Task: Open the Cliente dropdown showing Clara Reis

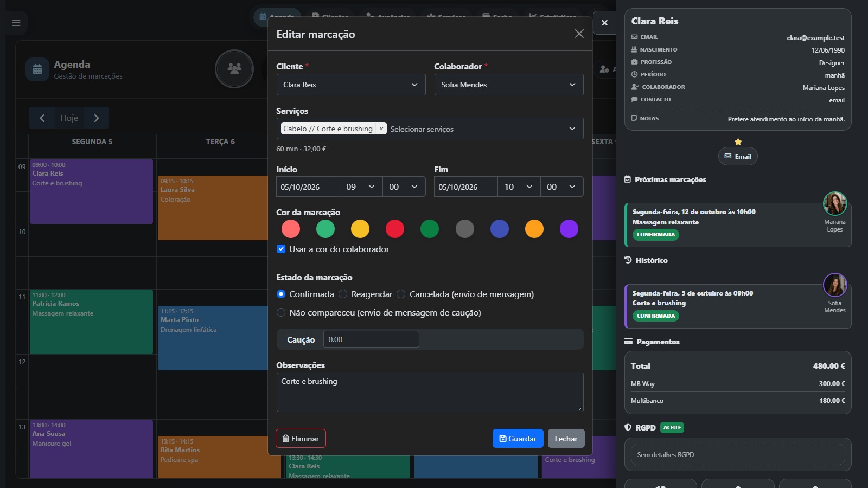Action: click(x=351, y=85)
